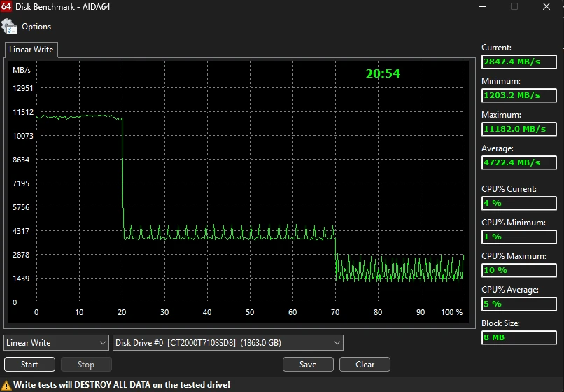Switch to the Linear Write tab
564x392 pixels.
31,50
